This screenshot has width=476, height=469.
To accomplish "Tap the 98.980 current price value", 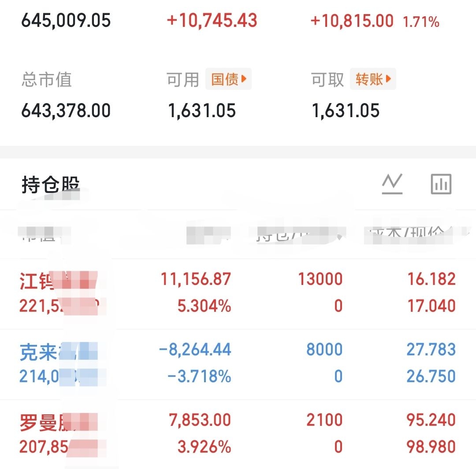I will pos(431,447).
